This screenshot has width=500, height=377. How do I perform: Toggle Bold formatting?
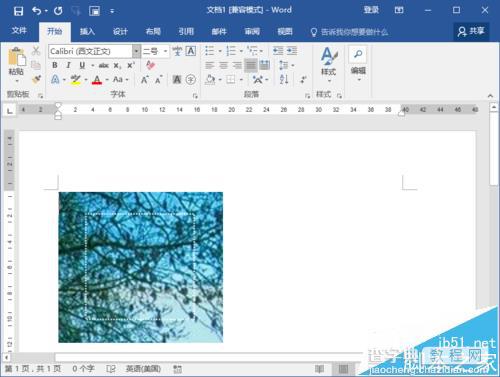(55, 65)
